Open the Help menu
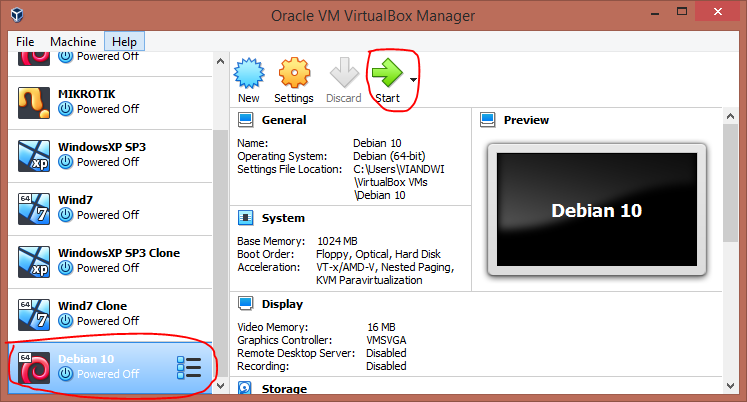This screenshot has height=402, width=747. click(x=124, y=42)
